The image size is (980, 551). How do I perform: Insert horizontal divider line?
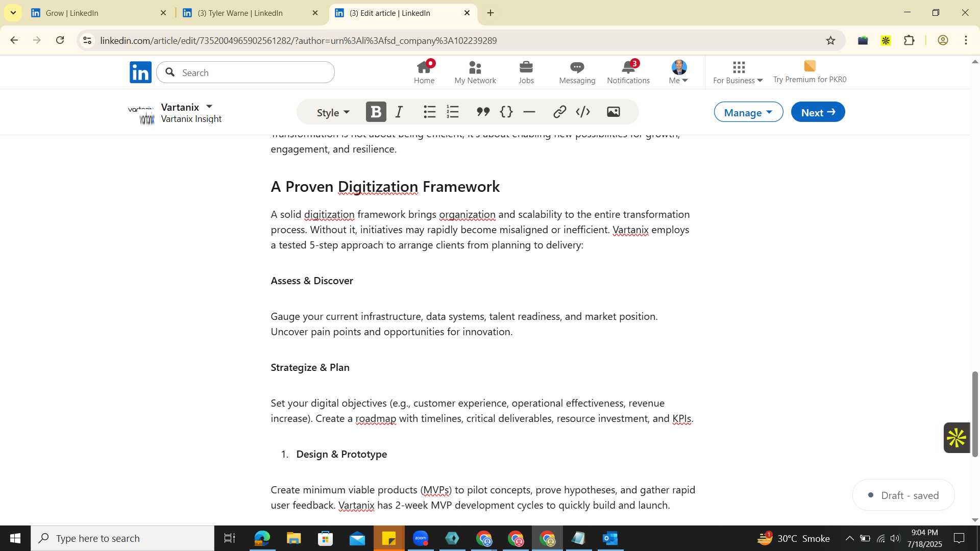pyautogui.click(x=529, y=112)
